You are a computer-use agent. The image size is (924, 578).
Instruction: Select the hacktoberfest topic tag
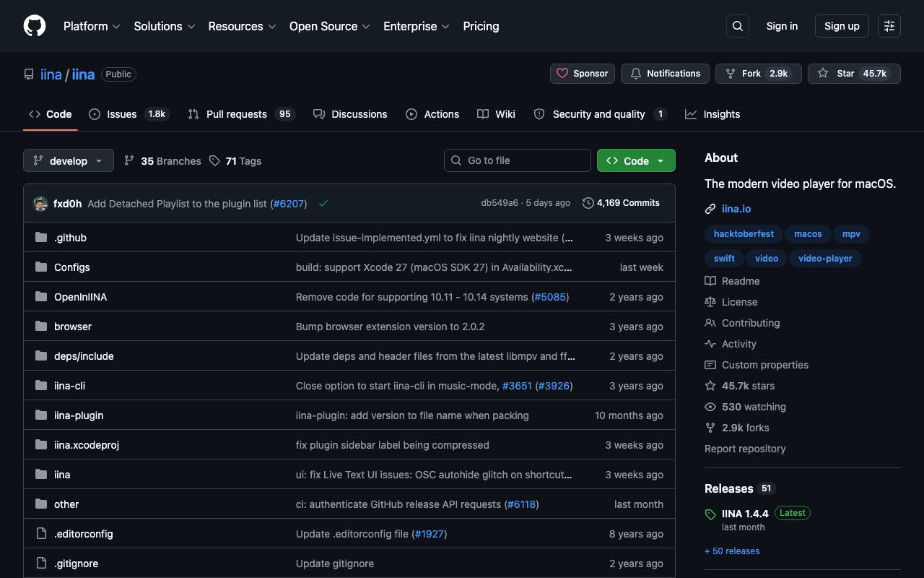click(744, 234)
